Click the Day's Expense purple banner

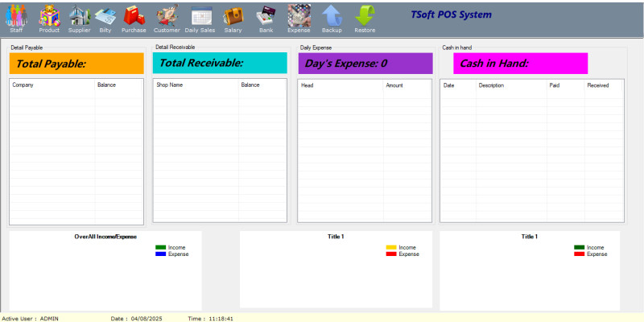(x=365, y=64)
